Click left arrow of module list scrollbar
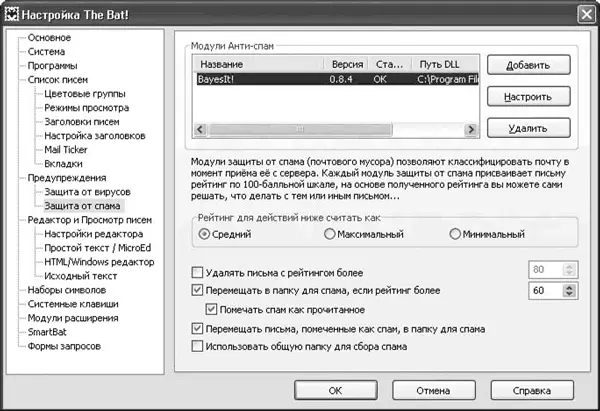The width and height of the screenshot is (600, 411). click(200, 129)
